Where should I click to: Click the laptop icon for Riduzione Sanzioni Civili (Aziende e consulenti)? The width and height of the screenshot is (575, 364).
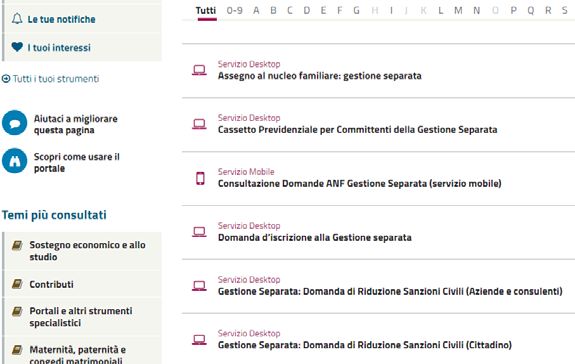click(199, 285)
